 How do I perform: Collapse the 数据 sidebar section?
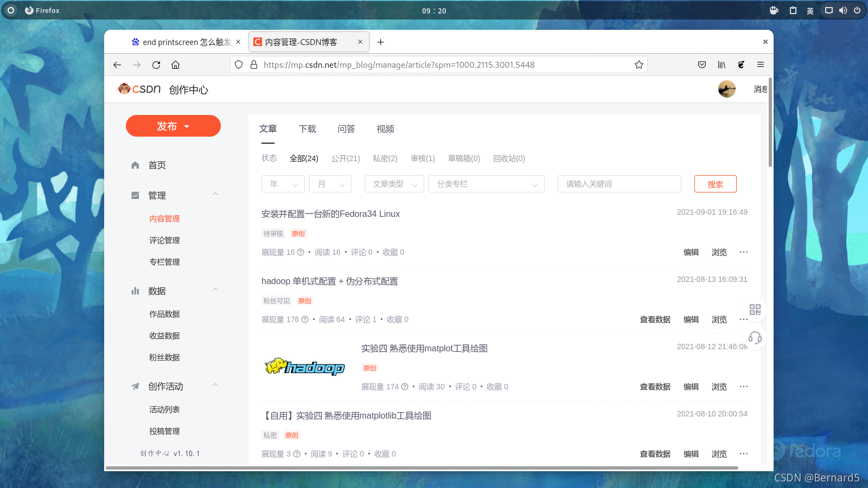coord(215,290)
